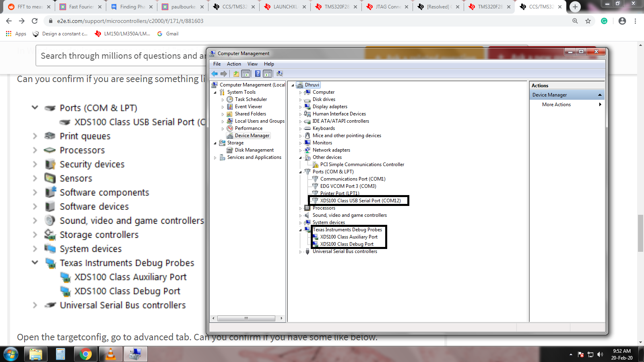The height and width of the screenshot is (362, 644).
Task: Click the Chrome reload page icon
Action: 35,21
